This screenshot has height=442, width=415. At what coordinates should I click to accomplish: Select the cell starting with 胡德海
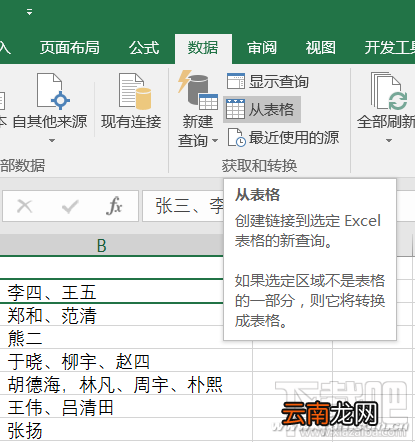pyautogui.click(x=126, y=383)
